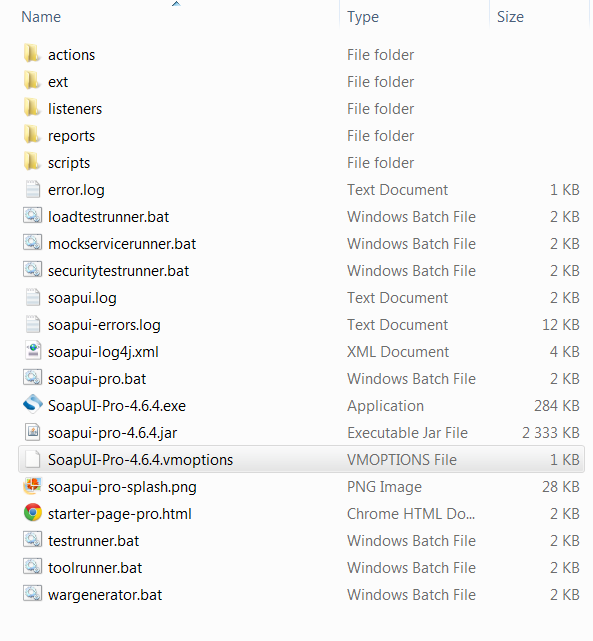Sort files by the Name column header
593x641 pixels.
pos(41,17)
